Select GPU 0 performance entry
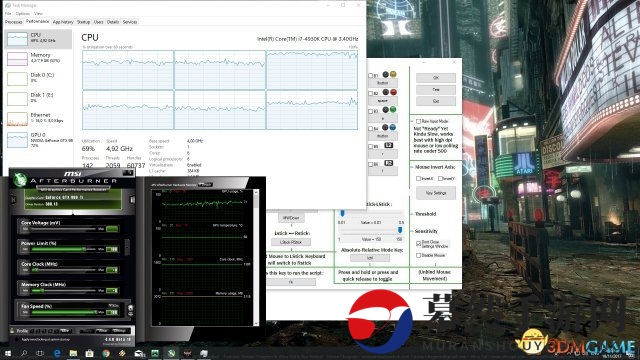Image resolution: width=640 pixels, height=360 pixels. coord(38,139)
